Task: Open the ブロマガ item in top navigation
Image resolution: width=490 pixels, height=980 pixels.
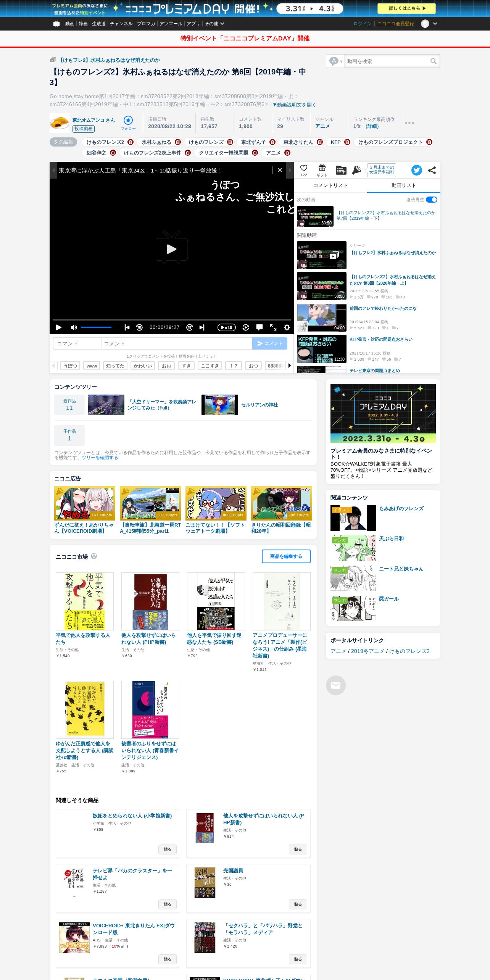Action: [146, 24]
